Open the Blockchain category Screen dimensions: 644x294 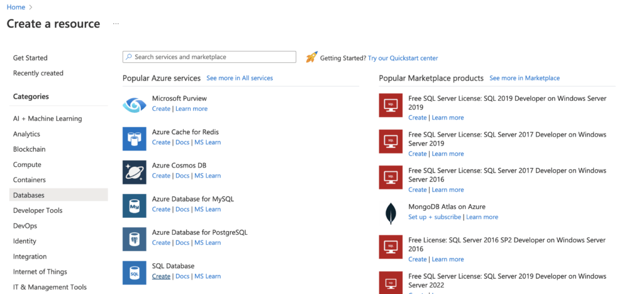[x=29, y=149]
